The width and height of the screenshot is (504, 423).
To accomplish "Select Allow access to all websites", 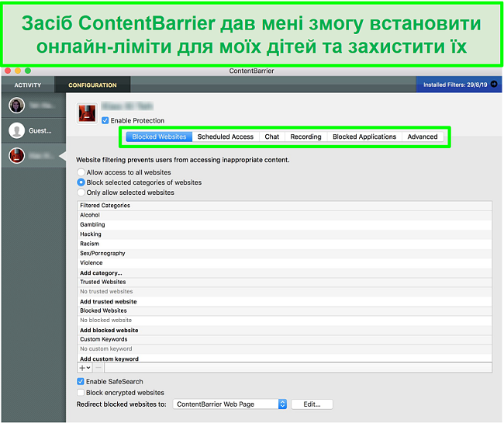I will click(x=81, y=172).
